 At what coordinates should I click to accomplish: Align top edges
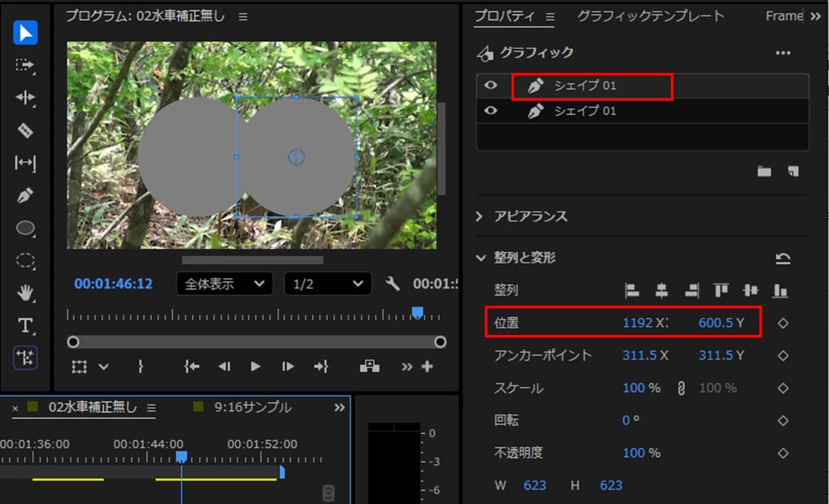tap(721, 291)
